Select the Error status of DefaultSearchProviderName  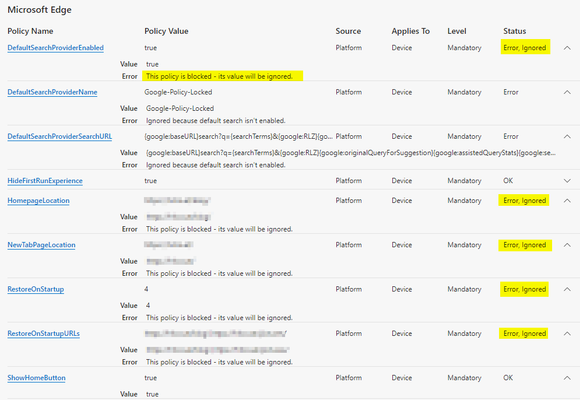point(511,92)
